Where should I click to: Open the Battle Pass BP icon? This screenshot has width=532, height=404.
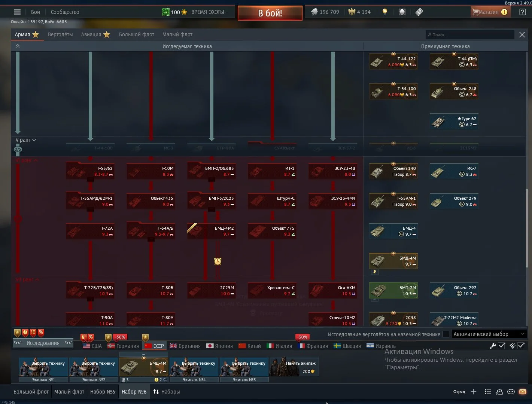pos(419,12)
